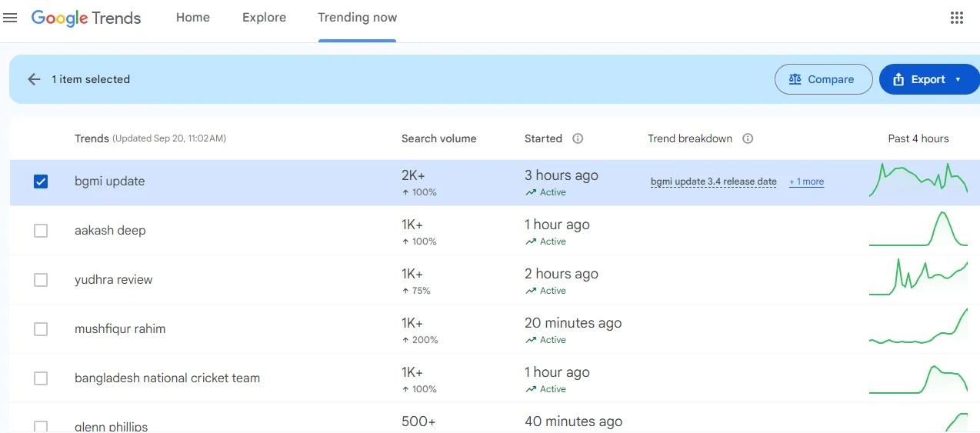Click the trending arrow icon under 3 hours ago

[x=531, y=192]
